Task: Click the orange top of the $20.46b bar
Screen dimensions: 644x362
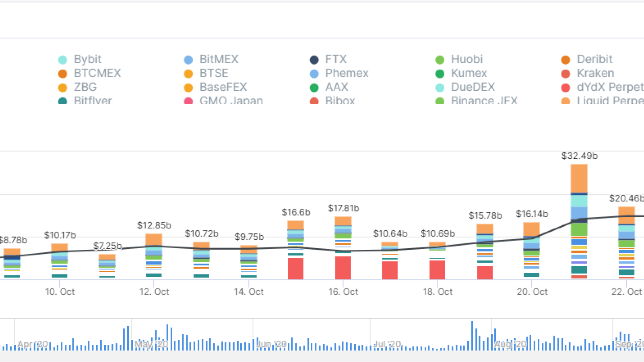Action: pyautogui.click(x=626, y=215)
